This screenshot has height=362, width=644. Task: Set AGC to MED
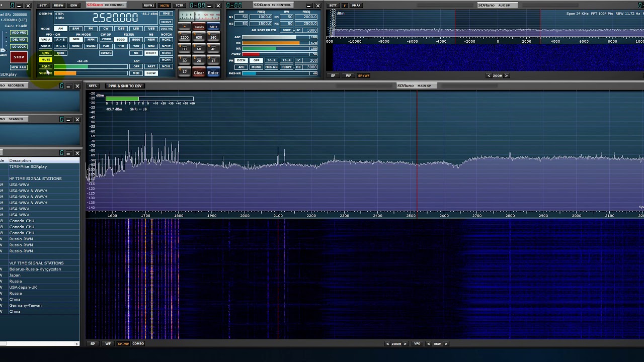[x=136, y=73]
